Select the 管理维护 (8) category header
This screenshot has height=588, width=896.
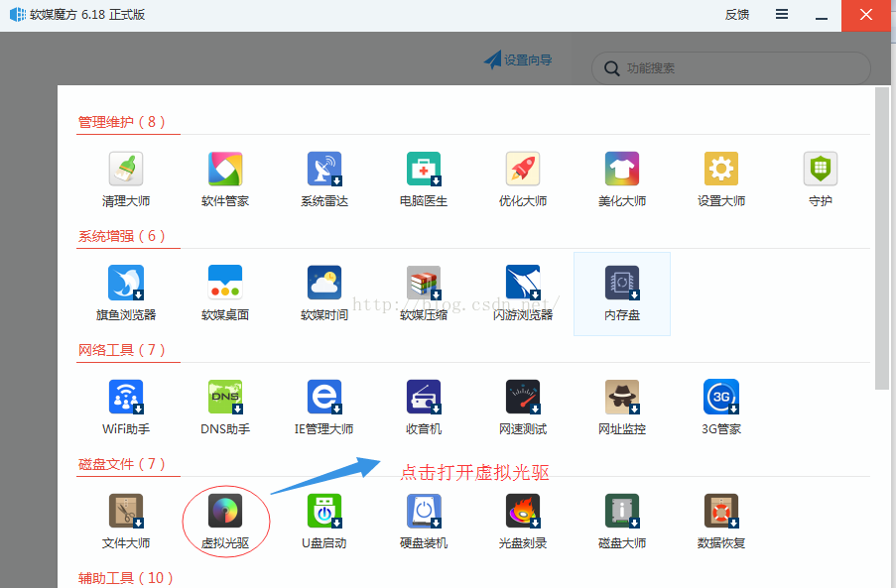[x=122, y=122]
